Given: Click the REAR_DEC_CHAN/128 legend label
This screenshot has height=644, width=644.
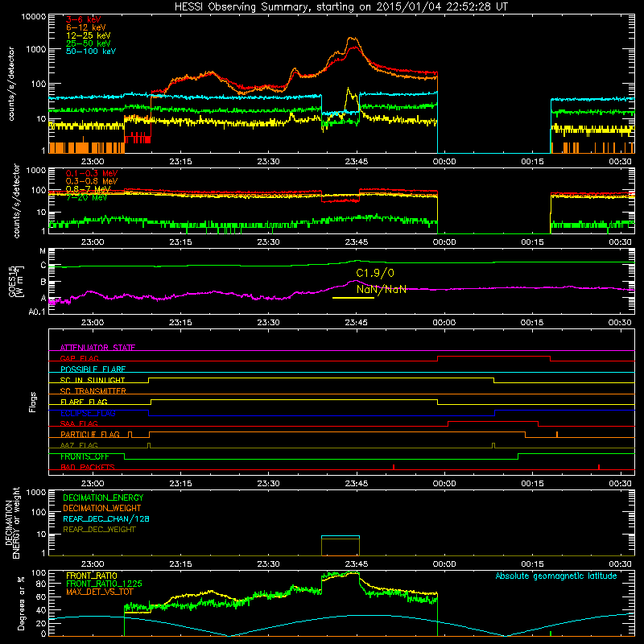Looking at the screenshot, I should (106, 519).
